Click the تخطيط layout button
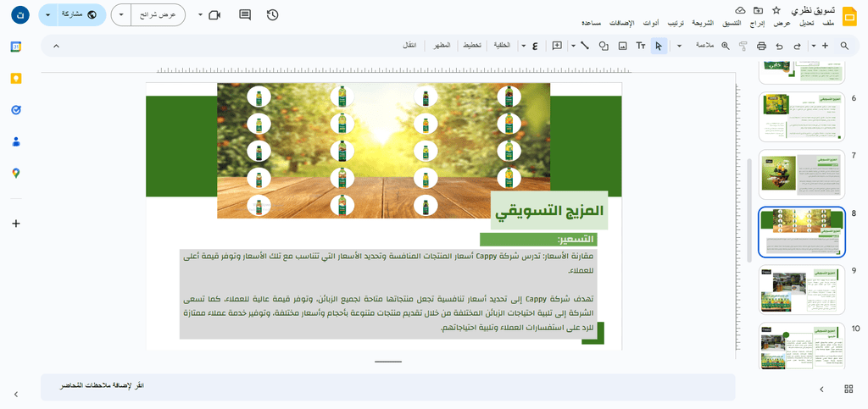The height and width of the screenshot is (409, 868). point(472,46)
